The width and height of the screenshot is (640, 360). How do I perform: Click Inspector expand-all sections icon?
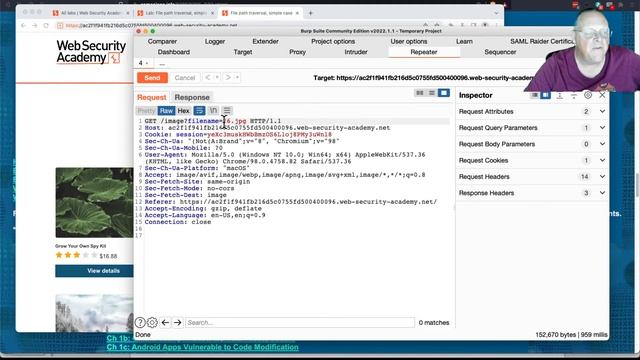pyautogui.click(x=560, y=95)
